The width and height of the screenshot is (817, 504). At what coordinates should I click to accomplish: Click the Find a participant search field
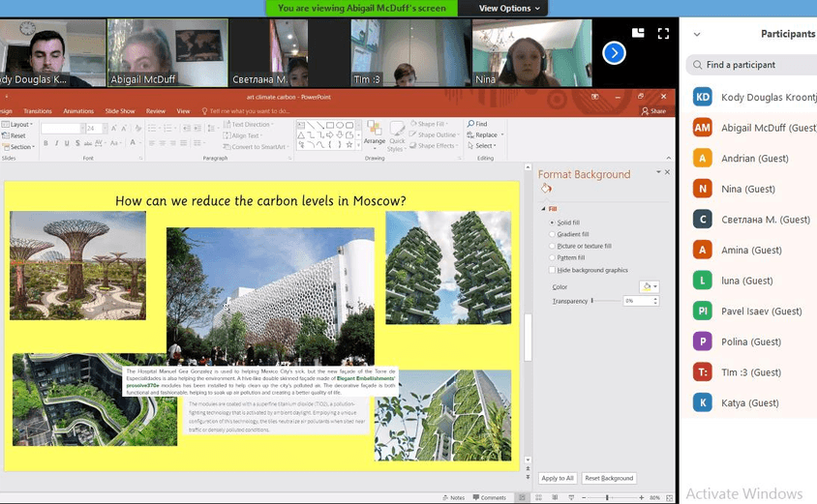(x=751, y=65)
